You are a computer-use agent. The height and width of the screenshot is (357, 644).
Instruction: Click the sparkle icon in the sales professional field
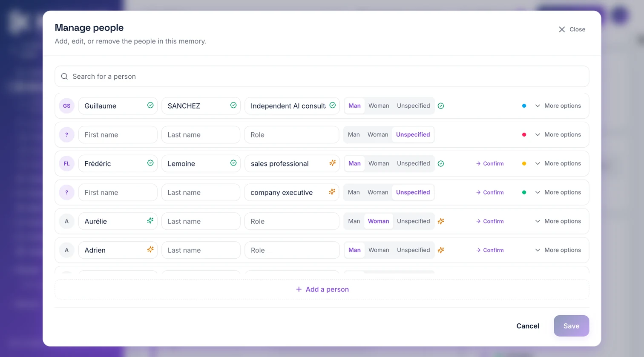[x=332, y=163]
